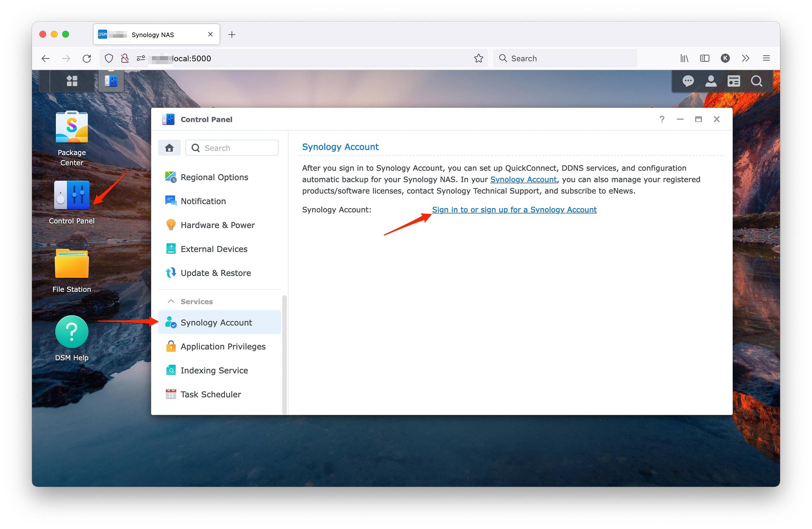Click the Home icon in Control Panel sidebar
This screenshot has height=529, width=812.
169,148
